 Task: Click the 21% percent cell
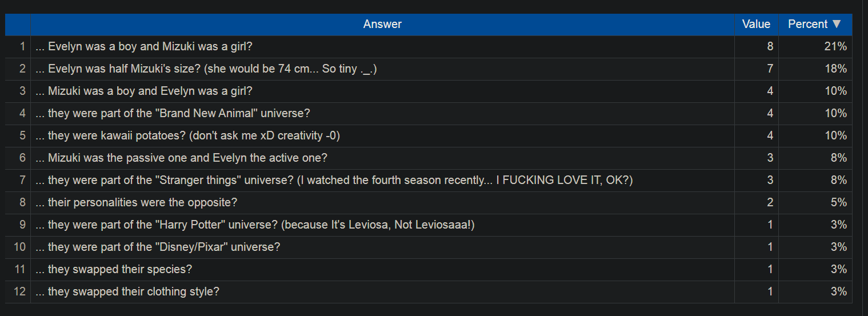pyautogui.click(x=815, y=46)
